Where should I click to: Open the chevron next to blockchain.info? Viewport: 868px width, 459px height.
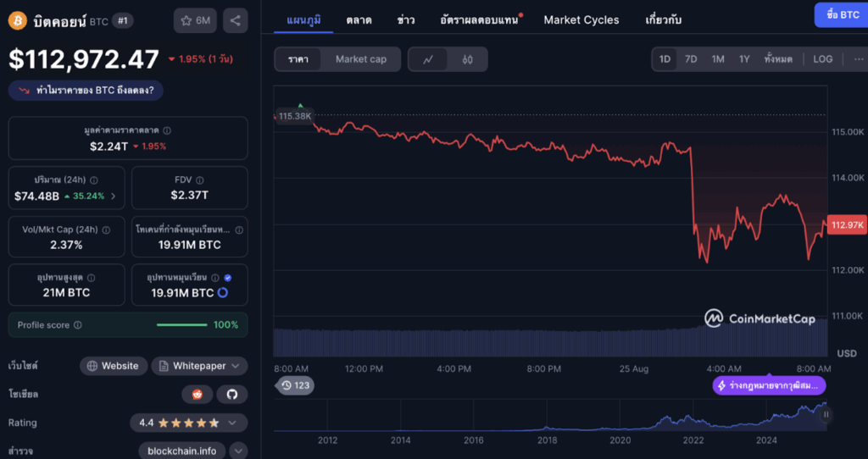point(238,451)
